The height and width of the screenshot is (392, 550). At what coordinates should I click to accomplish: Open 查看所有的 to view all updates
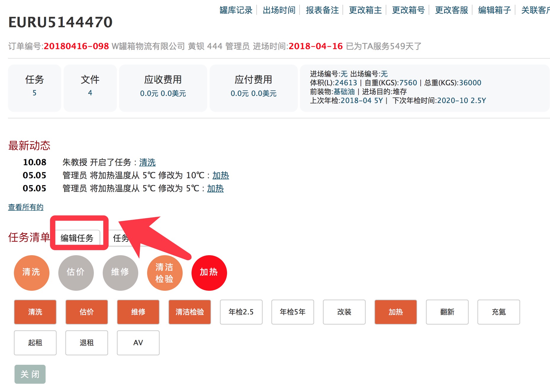[25, 207]
